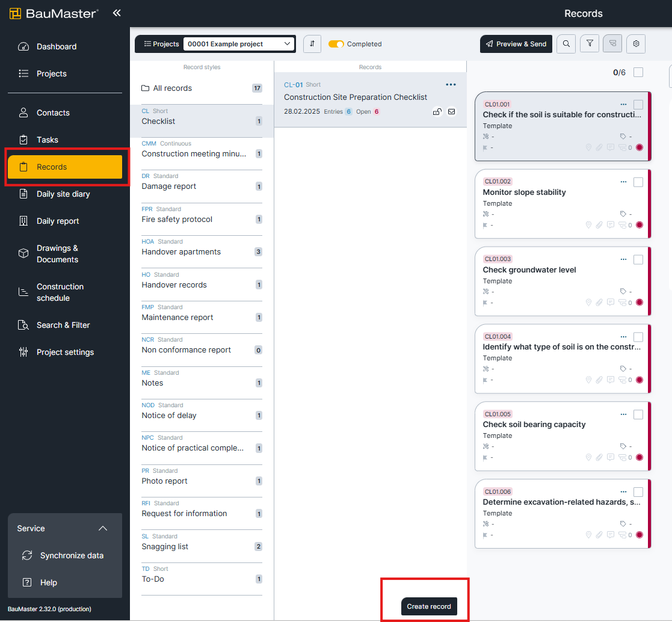The height and width of the screenshot is (622, 672).
Task: Collapse the Service section chevron
Action: tap(103, 529)
